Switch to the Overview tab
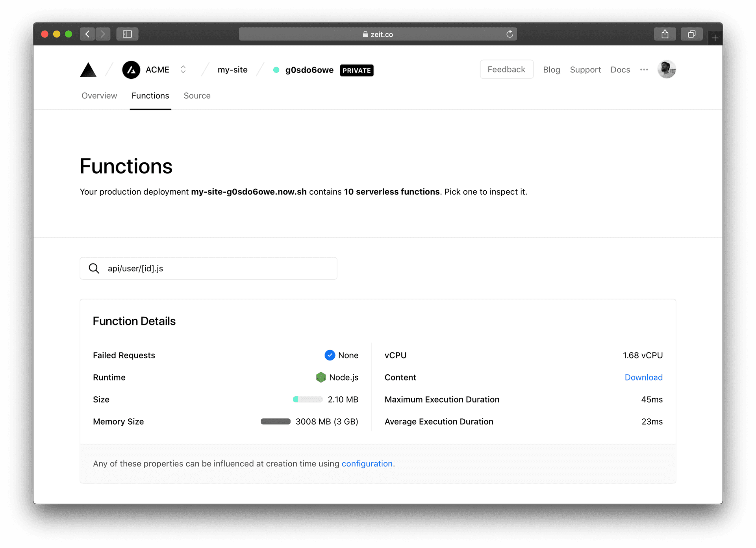Viewport: 756px width, 548px height. coord(99,96)
